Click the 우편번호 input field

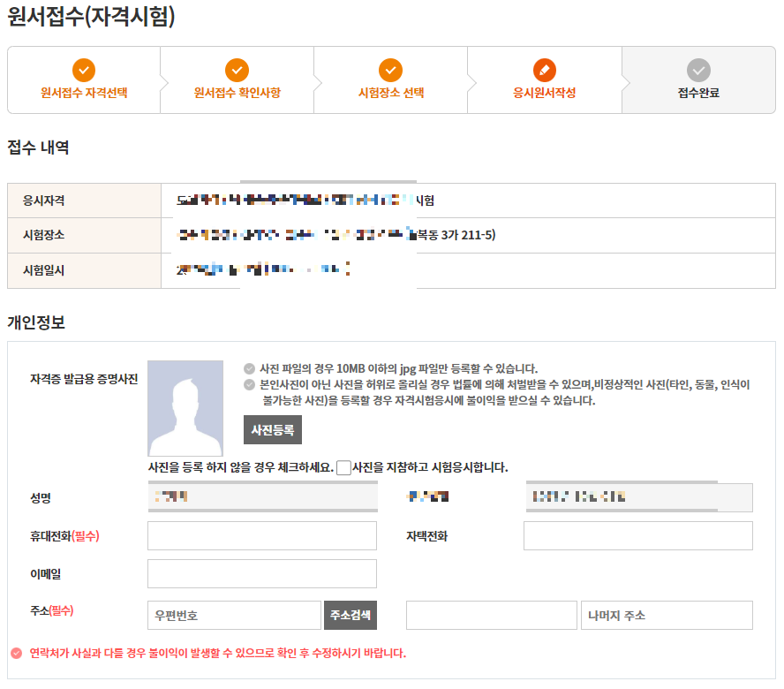point(234,615)
